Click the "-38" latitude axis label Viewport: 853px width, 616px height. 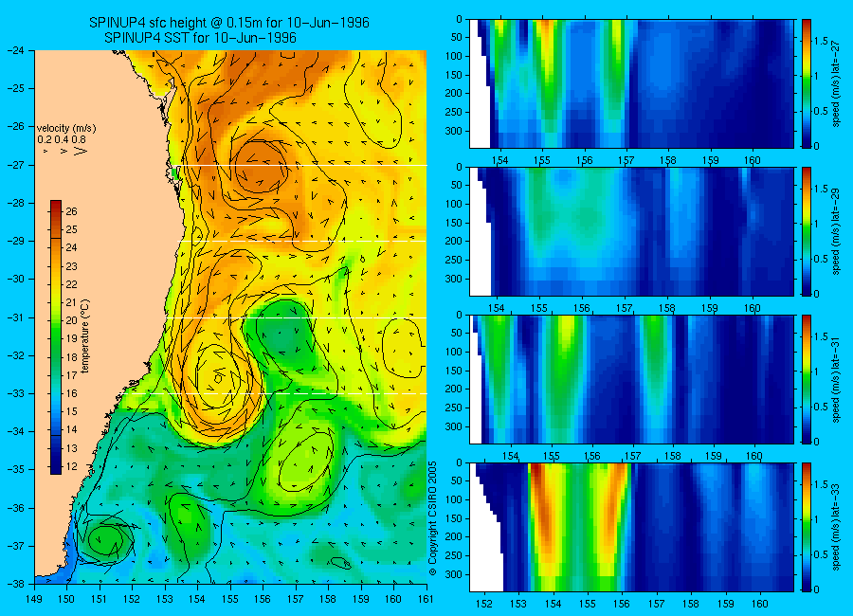(15, 584)
